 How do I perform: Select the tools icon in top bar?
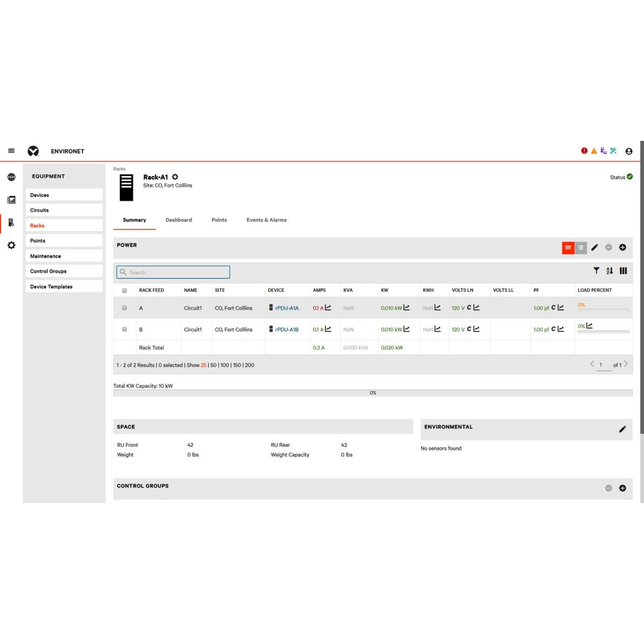click(613, 150)
